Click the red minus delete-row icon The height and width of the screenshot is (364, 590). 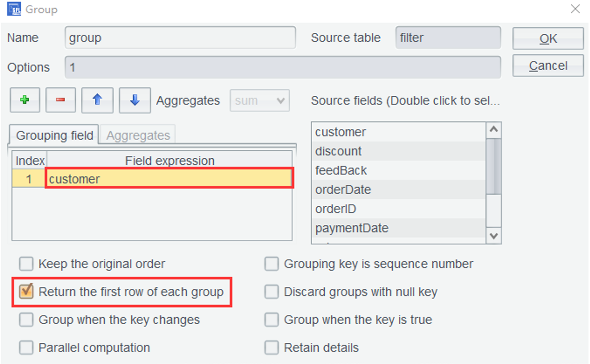coord(61,100)
